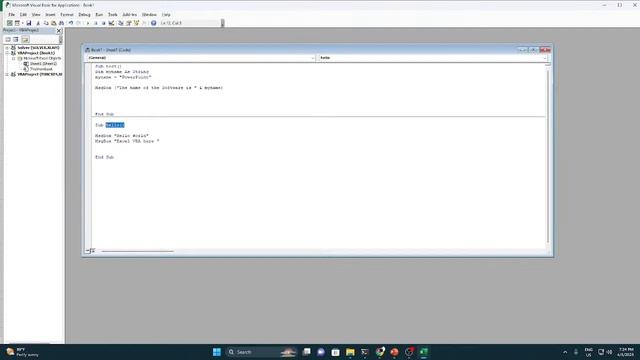Open the Window menu
The width and height of the screenshot is (640, 360).
pyautogui.click(x=149, y=15)
